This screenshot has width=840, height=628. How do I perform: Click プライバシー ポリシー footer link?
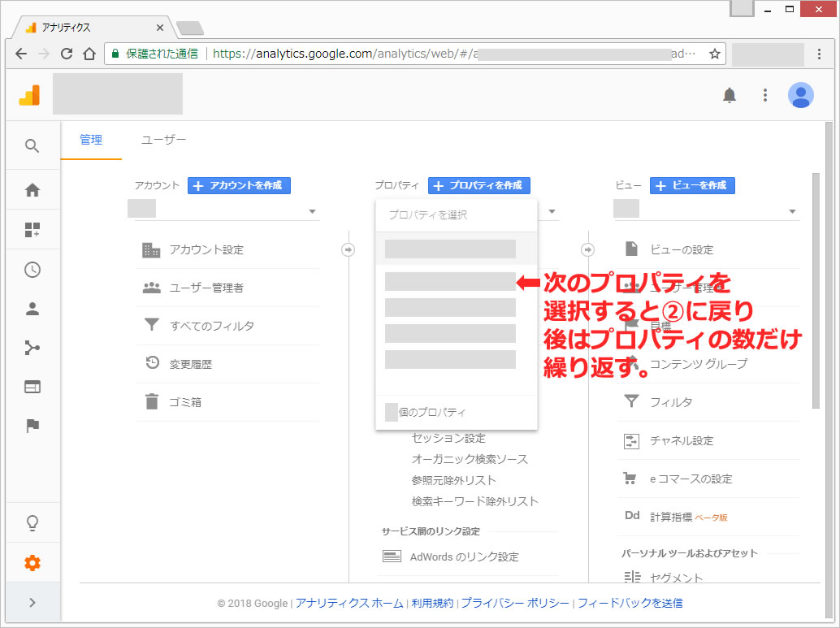point(515,604)
